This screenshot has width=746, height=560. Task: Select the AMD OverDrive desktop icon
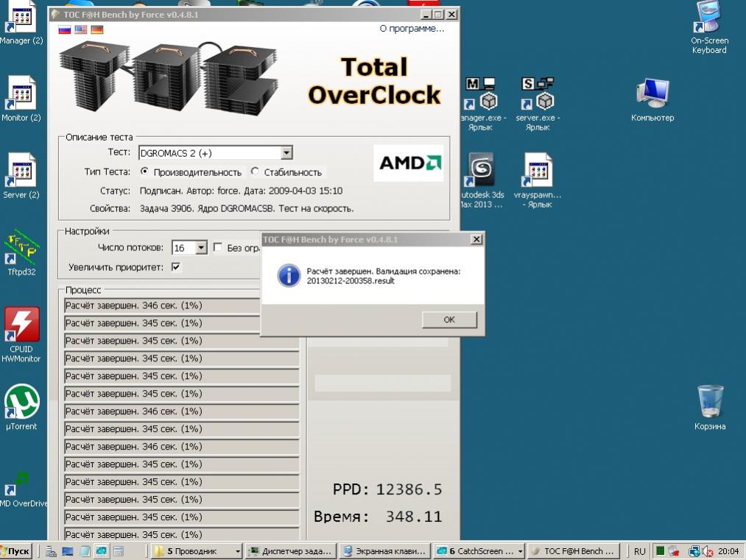pyautogui.click(x=23, y=489)
